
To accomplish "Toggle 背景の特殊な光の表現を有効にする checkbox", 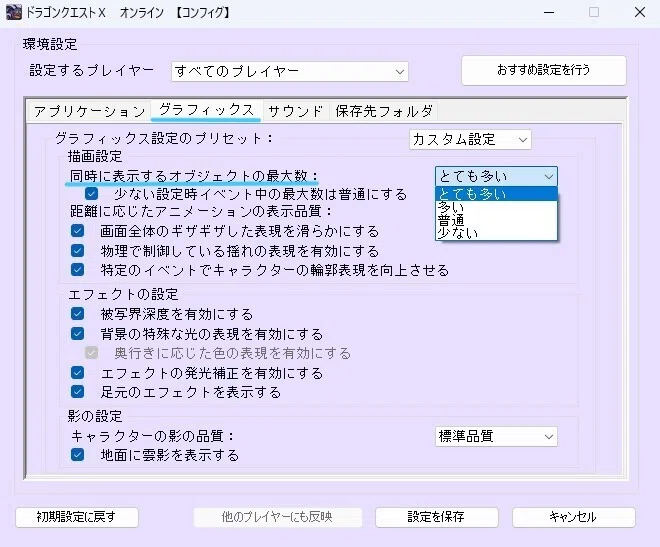I will coord(77,333).
